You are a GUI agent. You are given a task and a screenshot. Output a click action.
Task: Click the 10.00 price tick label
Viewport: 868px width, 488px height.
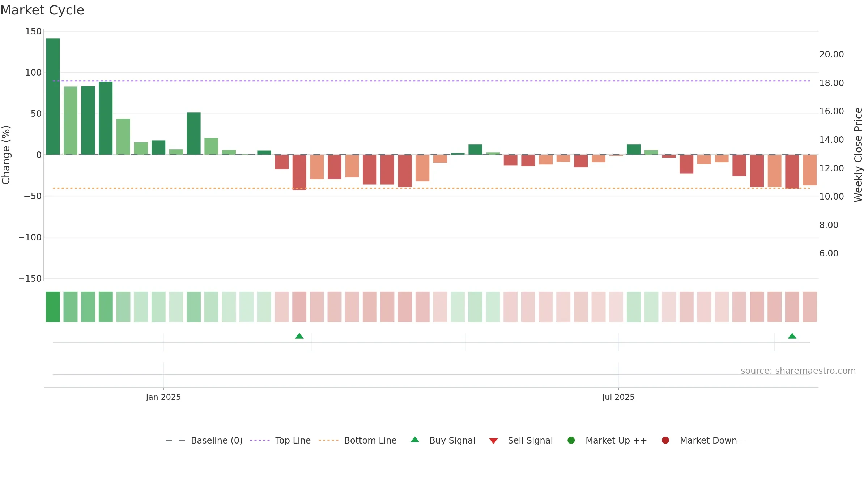(831, 197)
